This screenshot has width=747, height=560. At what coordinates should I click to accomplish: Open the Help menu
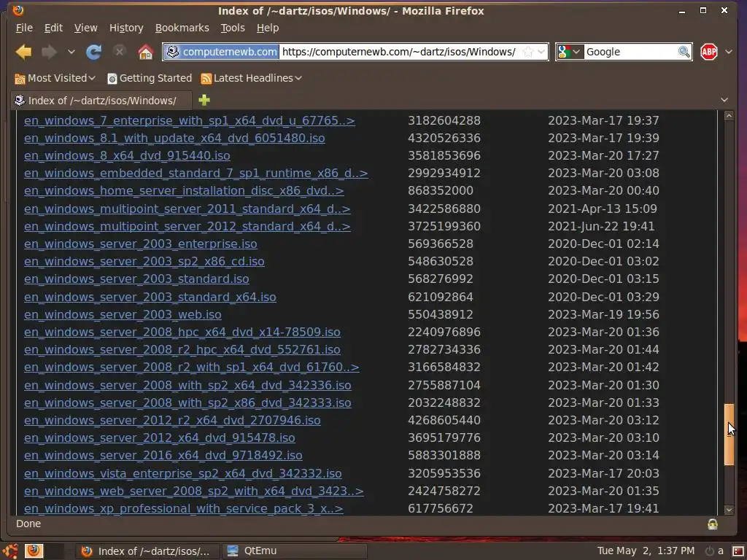coord(268,28)
